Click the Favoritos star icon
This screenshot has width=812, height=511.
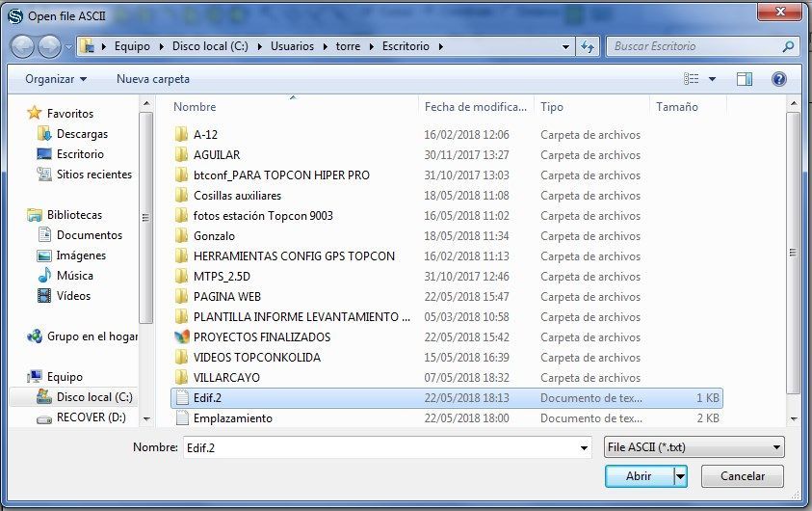[x=34, y=113]
